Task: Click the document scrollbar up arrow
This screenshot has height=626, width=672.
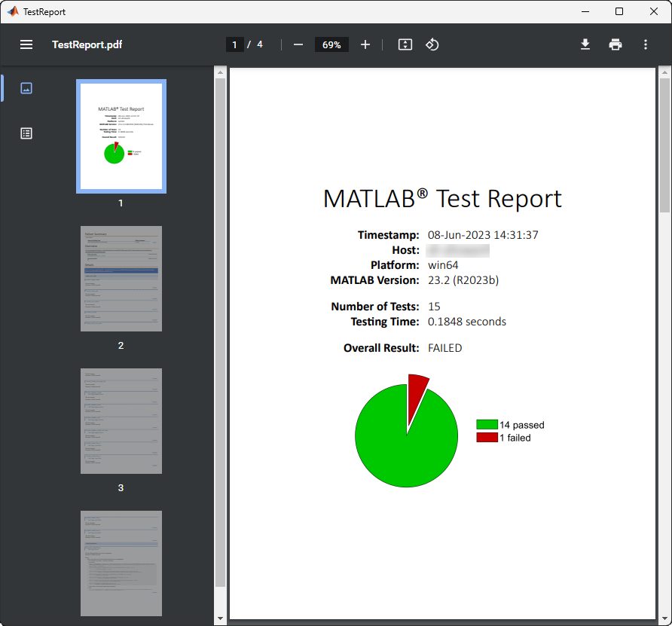Action: [x=664, y=72]
